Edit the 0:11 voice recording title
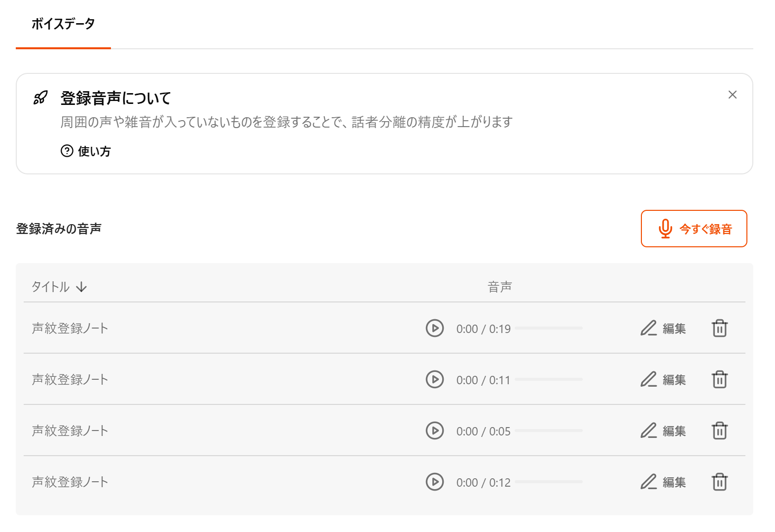The width and height of the screenshot is (775, 532). (663, 379)
